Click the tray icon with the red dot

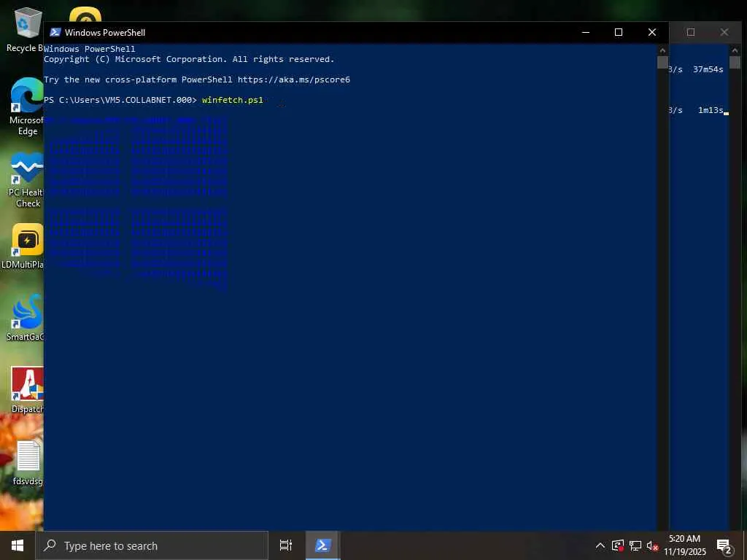click(618, 545)
